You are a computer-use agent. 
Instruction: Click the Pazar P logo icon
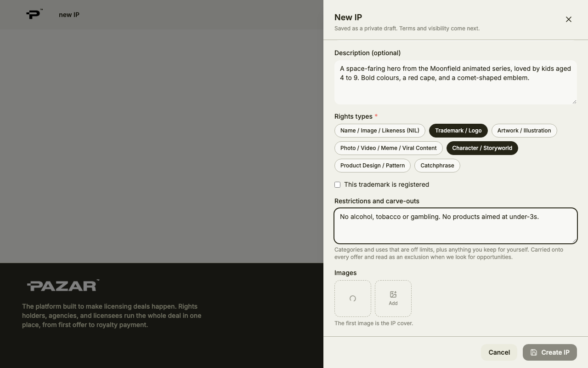34,14
